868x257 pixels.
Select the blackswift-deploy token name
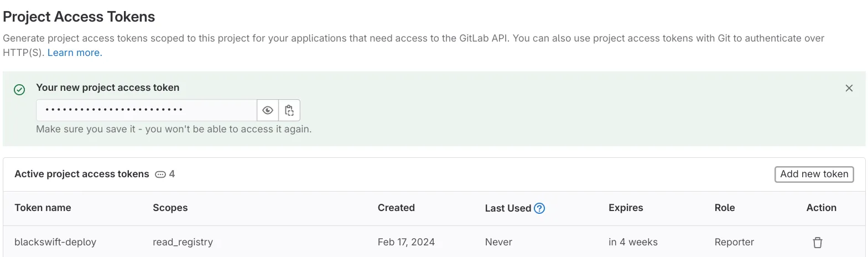(x=55, y=242)
